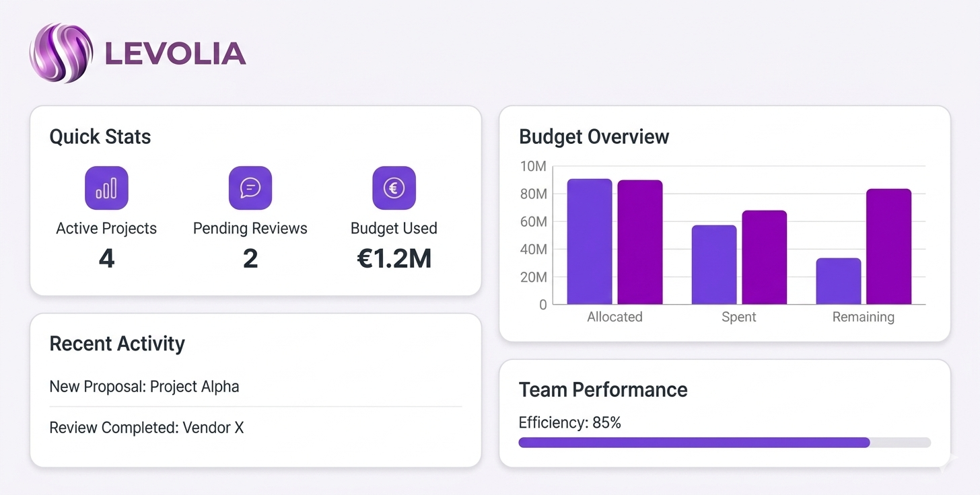
Task: Open the New Proposal: Project Alpha entry
Action: [144, 387]
